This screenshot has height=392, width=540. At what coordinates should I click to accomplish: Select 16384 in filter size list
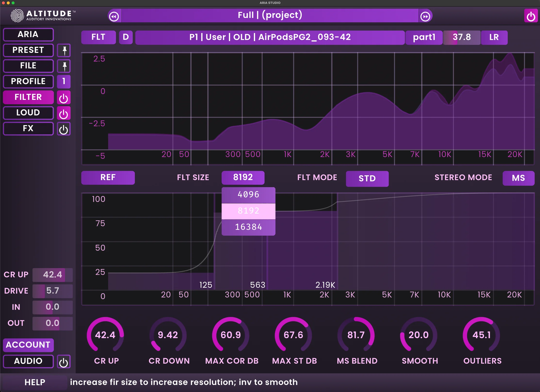pyautogui.click(x=248, y=227)
